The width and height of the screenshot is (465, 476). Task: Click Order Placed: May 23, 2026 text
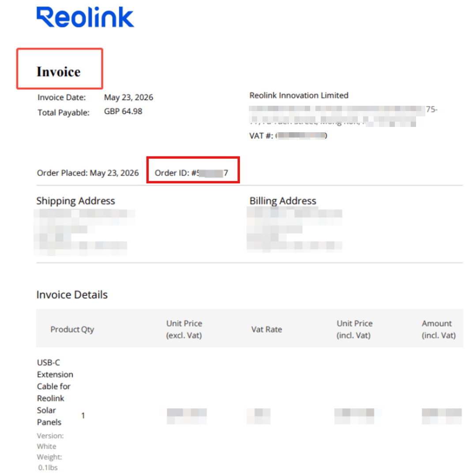[88, 173]
